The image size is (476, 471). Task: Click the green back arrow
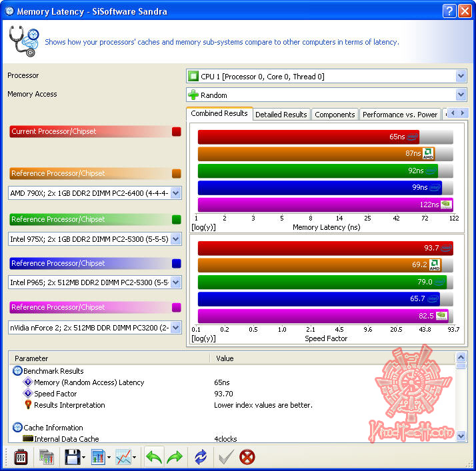tap(154, 457)
